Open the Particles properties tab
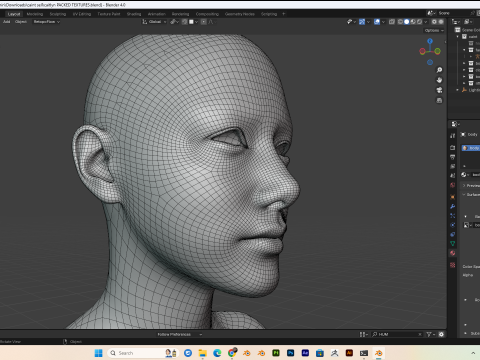Viewport: 480px width, 360px height. (x=452, y=216)
